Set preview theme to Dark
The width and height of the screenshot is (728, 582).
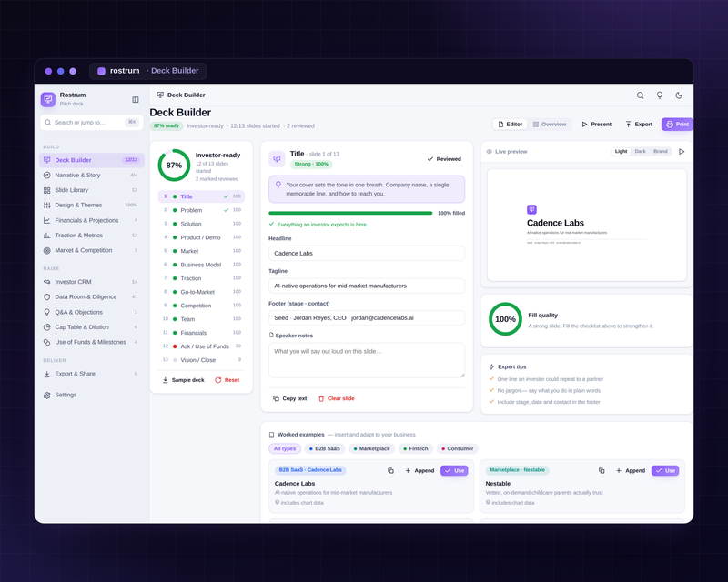point(641,151)
